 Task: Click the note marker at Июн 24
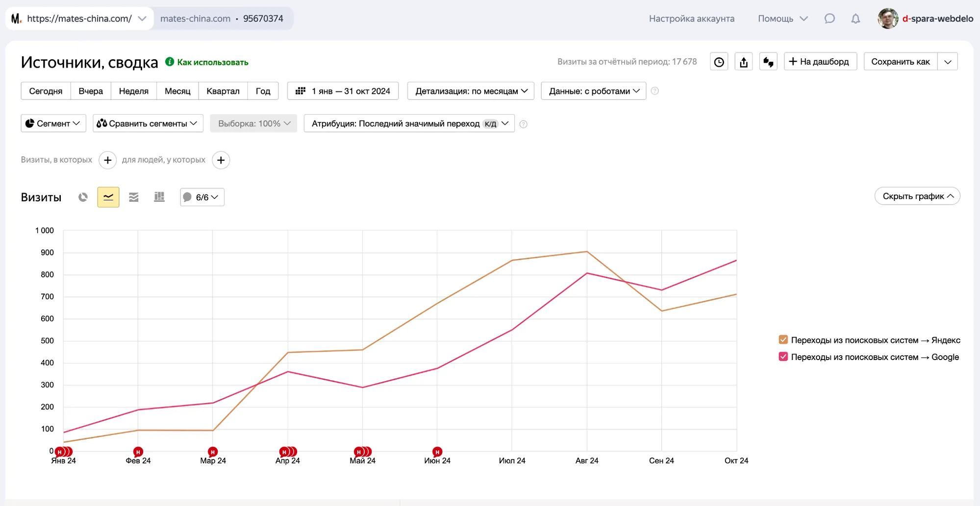(x=437, y=452)
